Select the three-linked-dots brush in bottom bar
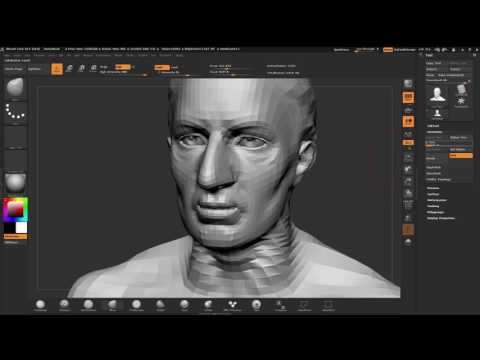This screenshot has height=360, width=480. click(x=232, y=305)
